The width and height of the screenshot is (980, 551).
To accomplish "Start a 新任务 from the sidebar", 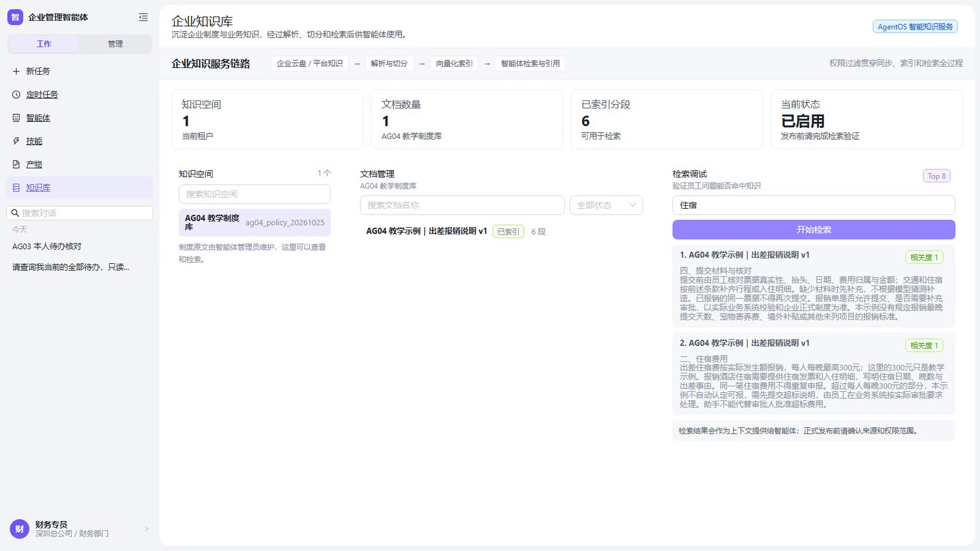I will pos(80,71).
